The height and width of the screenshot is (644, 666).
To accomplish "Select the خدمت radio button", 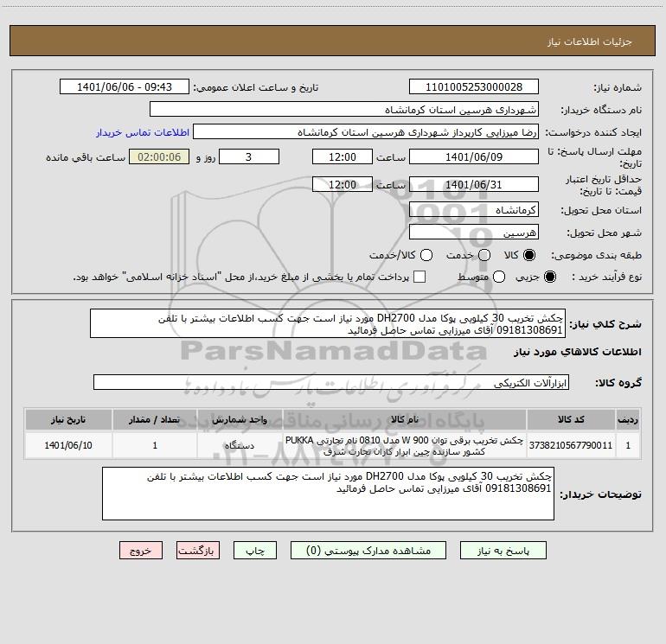I will [x=484, y=255].
